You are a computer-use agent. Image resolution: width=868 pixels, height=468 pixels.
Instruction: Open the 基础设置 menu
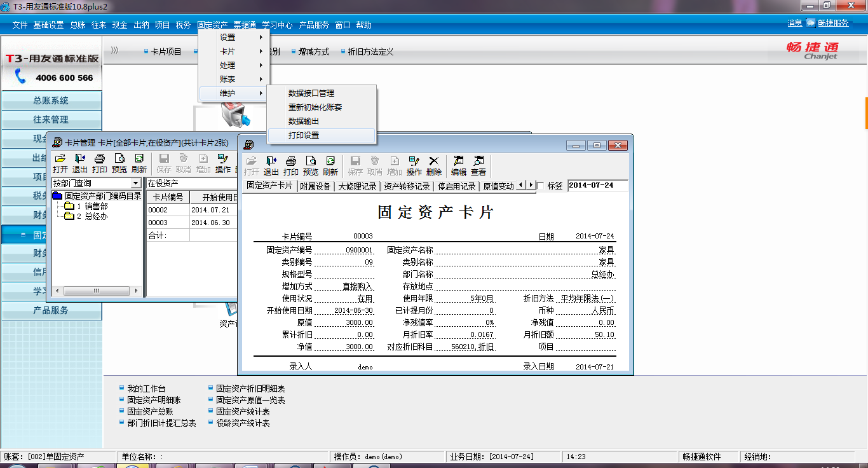click(48, 25)
